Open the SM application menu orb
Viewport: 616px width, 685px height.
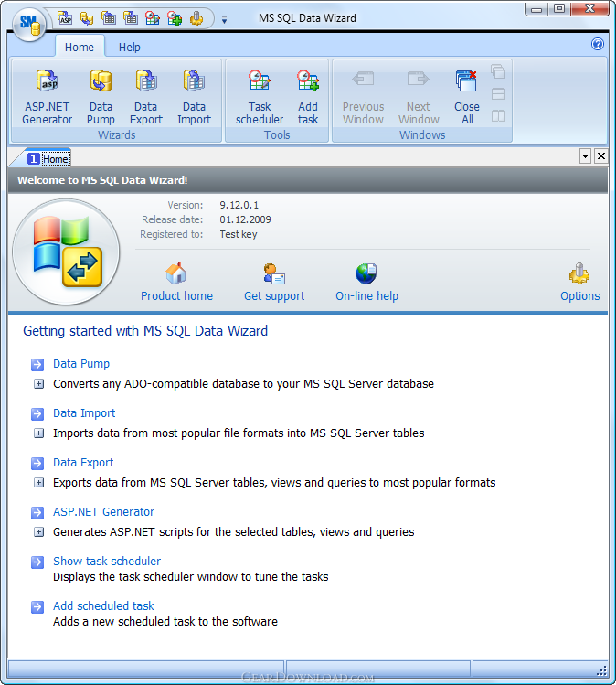(x=29, y=24)
